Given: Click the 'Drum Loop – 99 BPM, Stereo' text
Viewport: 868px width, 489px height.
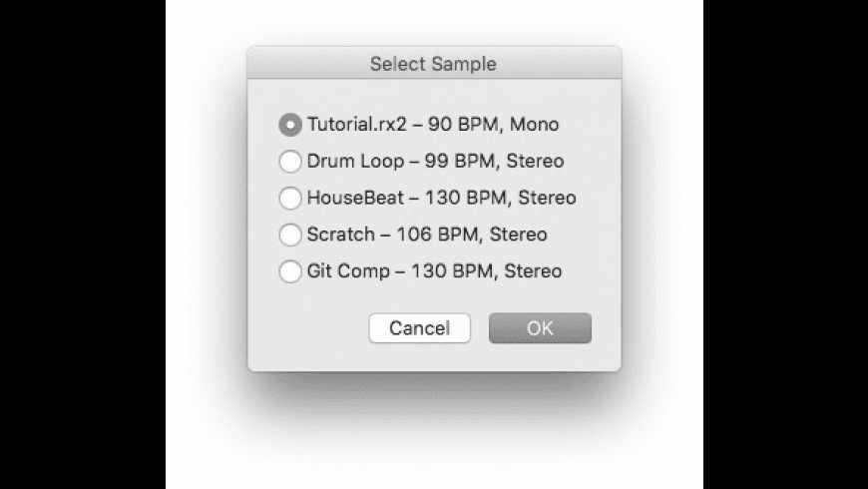Looking at the screenshot, I should point(435,162).
